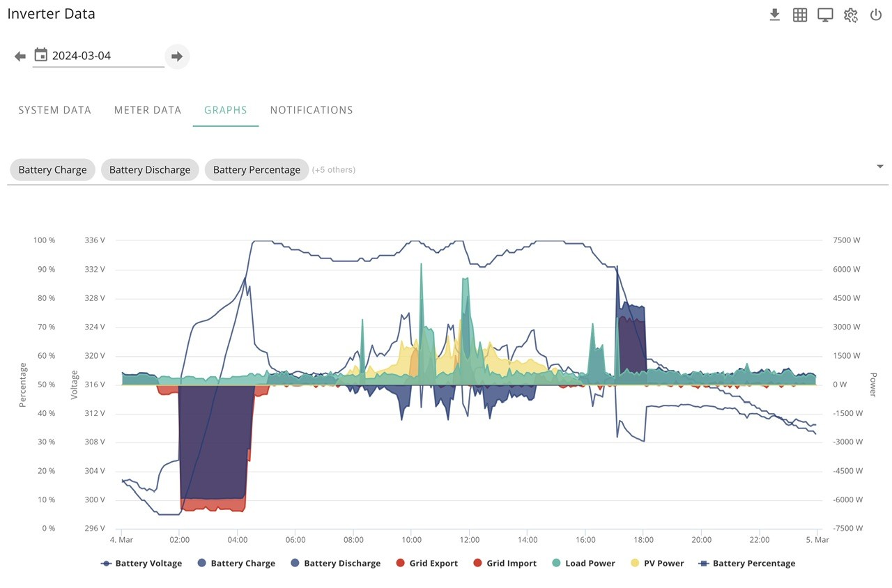Click the '06:00' x-axis time label

point(295,540)
